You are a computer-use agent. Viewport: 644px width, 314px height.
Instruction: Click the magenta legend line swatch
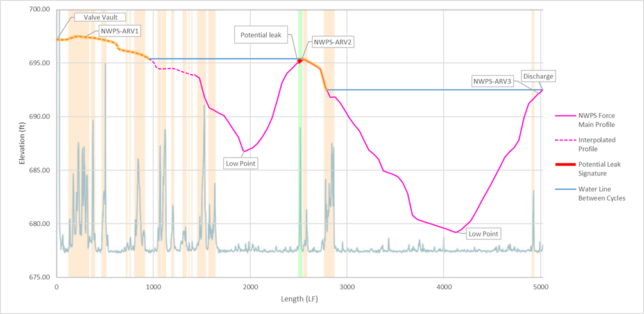tap(564, 116)
